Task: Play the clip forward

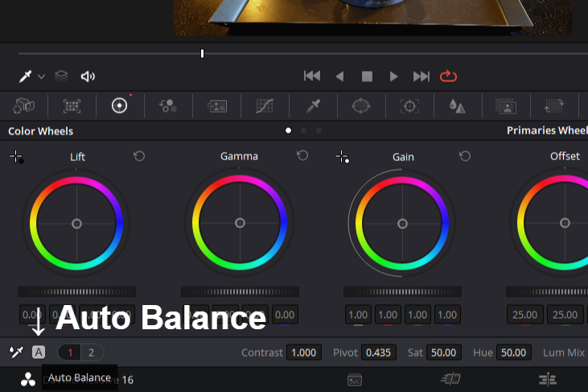Action: 393,76
